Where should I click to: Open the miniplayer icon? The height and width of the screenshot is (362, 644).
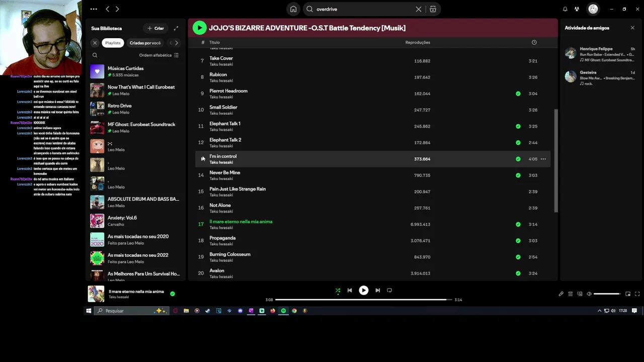[628, 294]
